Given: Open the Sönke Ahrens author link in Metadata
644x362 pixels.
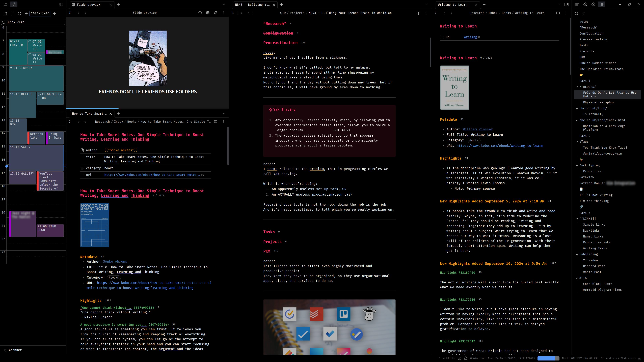Looking at the screenshot, I should 115,261.
